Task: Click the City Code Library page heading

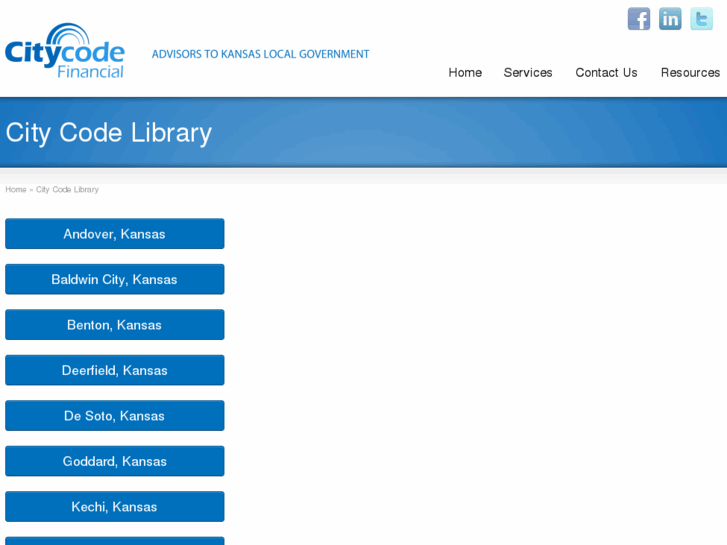Action: (108, 133)
